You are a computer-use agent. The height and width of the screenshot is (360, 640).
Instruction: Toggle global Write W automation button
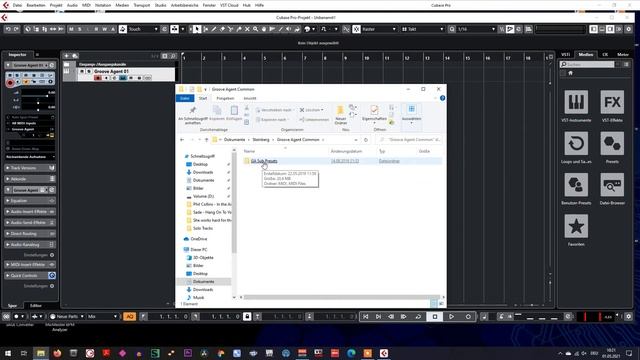coord(104,29)
